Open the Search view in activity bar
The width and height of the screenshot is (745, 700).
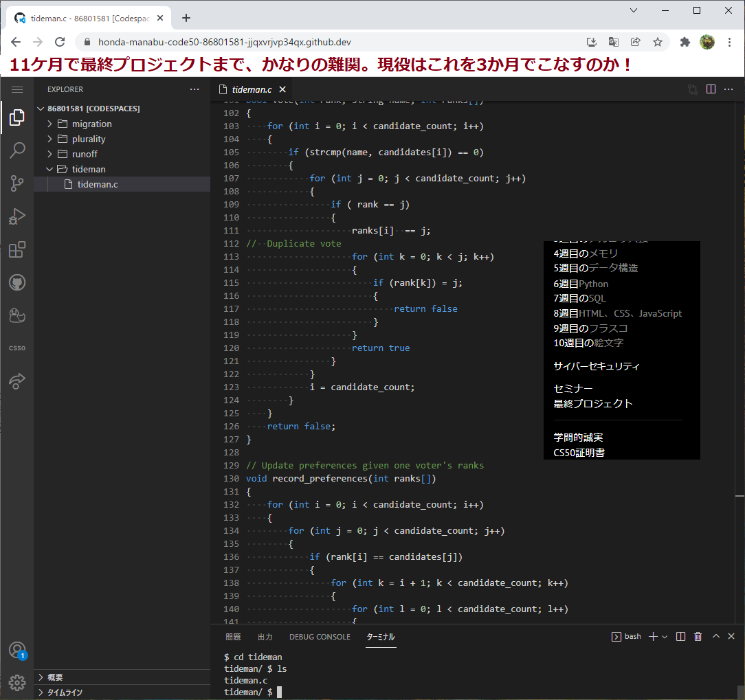17,150
